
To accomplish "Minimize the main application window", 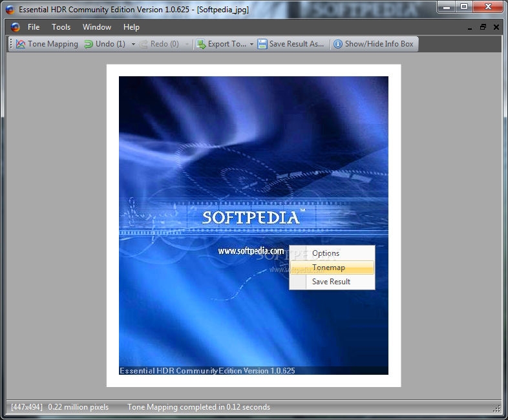I will click(447, 7).
